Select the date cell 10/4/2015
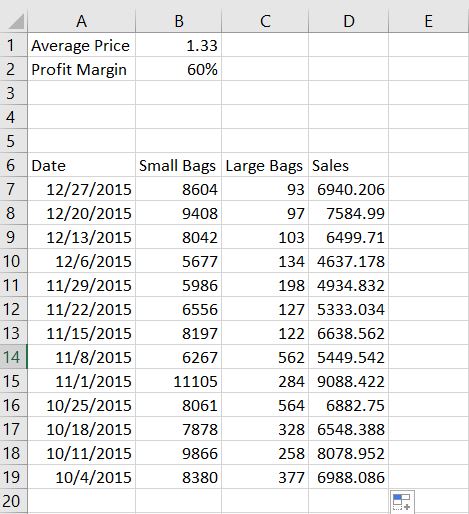Screen dimensions: 469x514 click(81, 477)
